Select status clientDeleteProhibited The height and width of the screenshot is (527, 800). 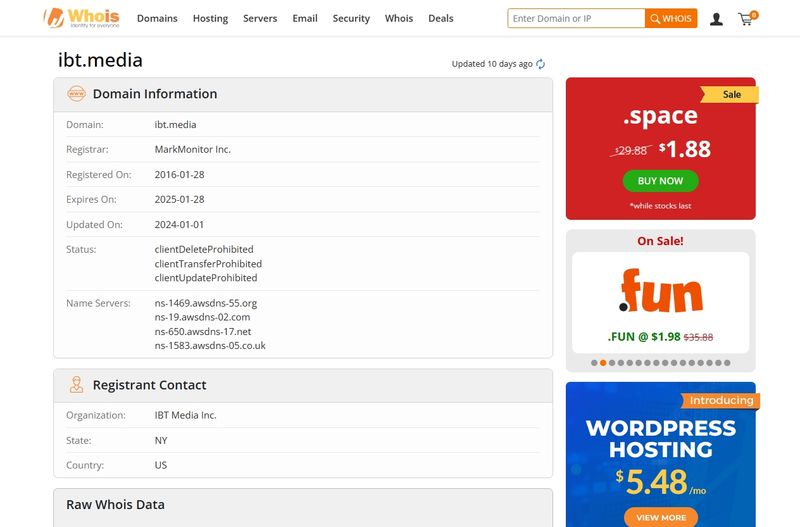click(204, 249)
